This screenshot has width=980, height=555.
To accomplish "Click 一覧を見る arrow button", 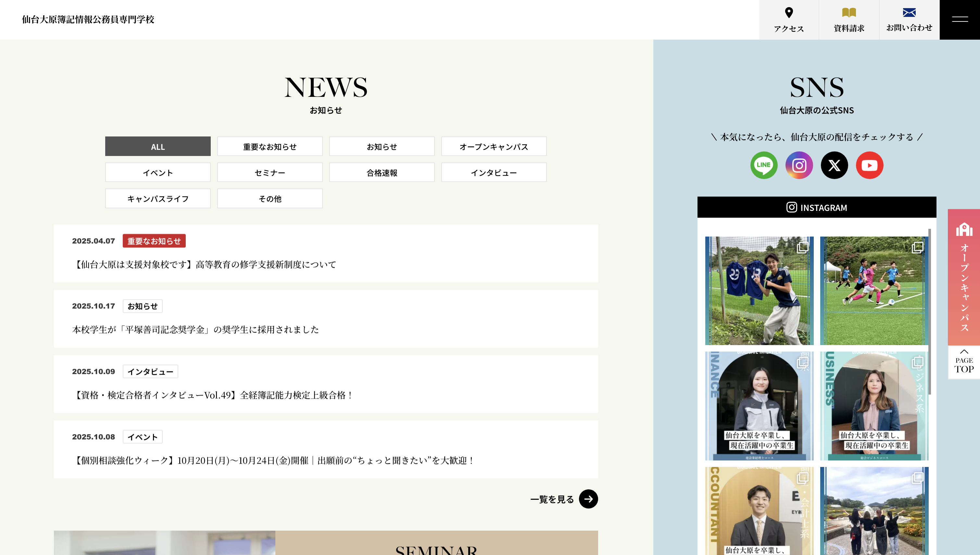I will coord(588,499).
